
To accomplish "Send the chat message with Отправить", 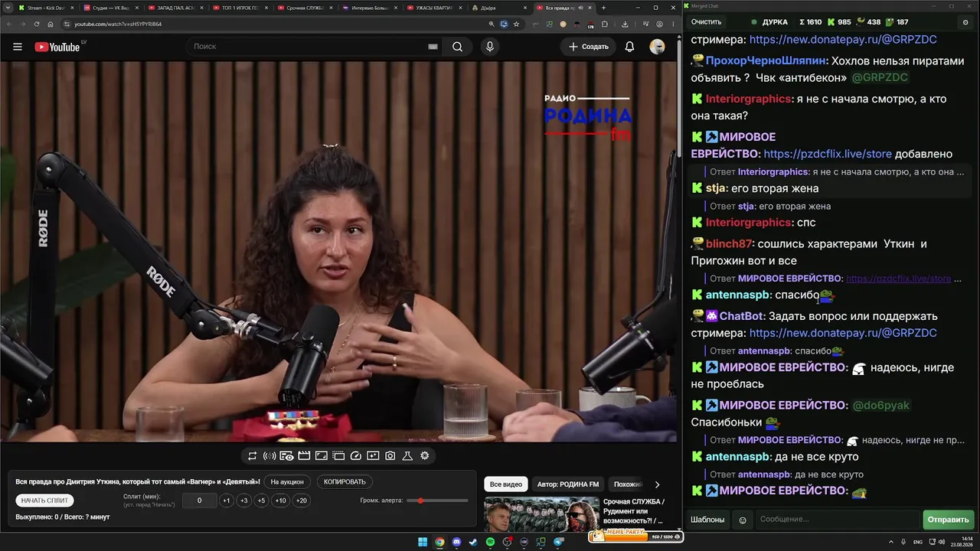I will 948,520.
